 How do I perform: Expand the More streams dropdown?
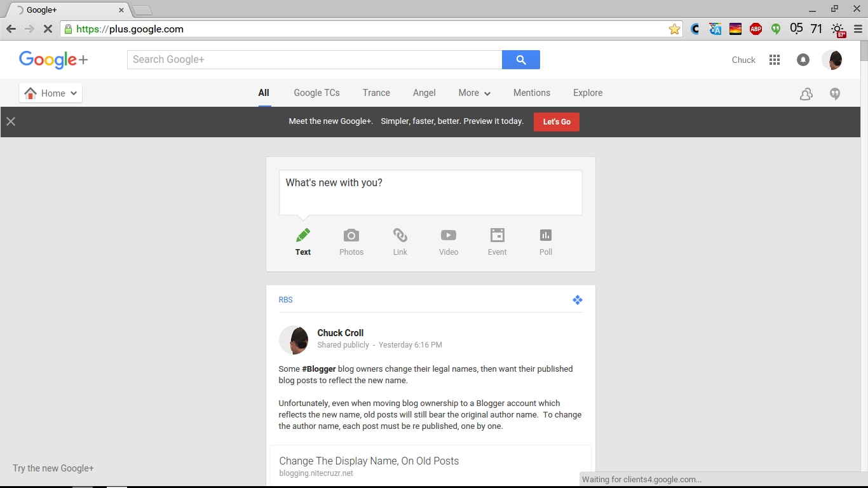475,93
